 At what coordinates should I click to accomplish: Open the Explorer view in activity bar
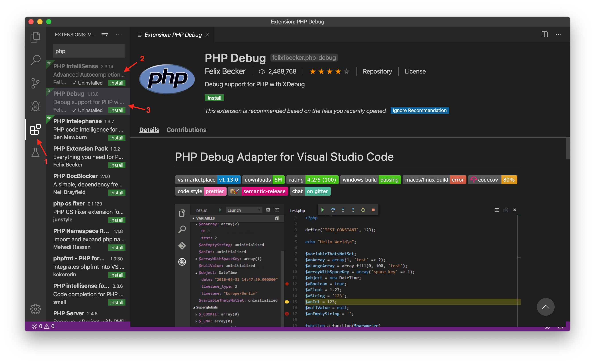click(x=35, y=37)
